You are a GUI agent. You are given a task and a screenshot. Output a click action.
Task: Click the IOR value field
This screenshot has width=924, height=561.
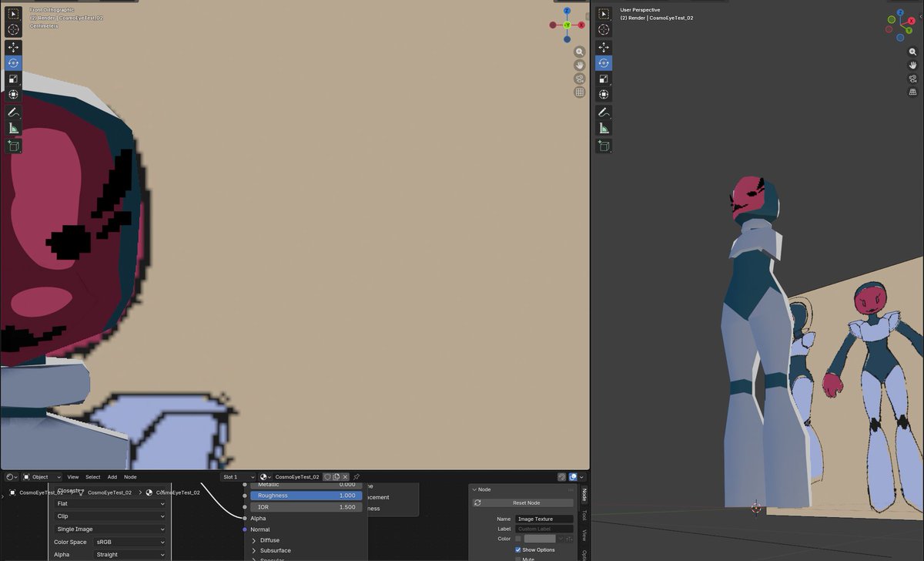pyautogui.click(x=306, y=507)
